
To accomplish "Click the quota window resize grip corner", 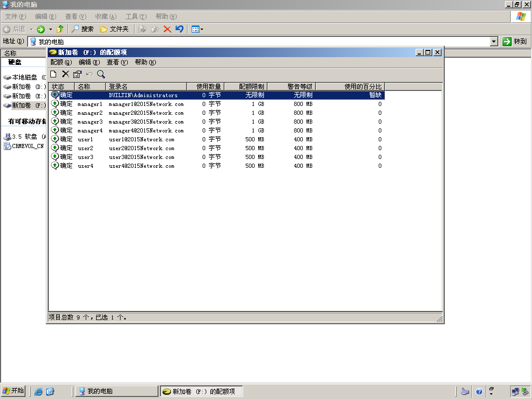I will pos(439,318).
